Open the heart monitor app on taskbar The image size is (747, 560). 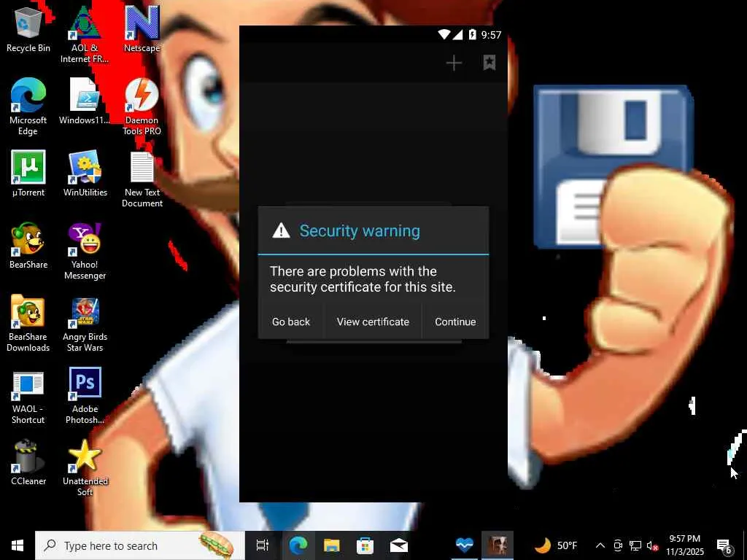tap(465, 545)
